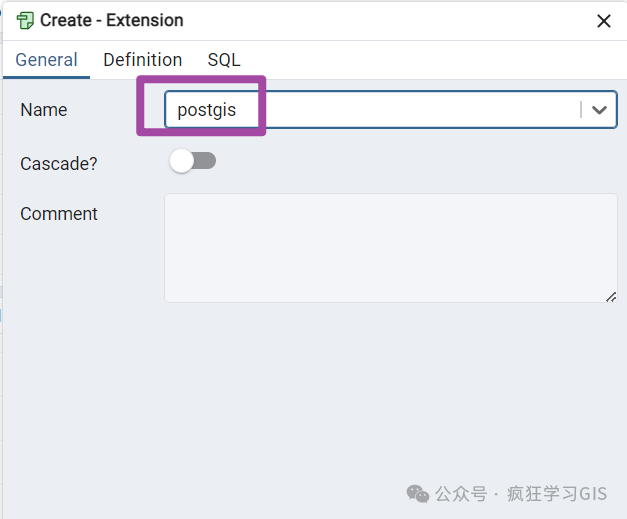Switch to the SQL tab
The height and width of the screenshot is (519, 627).
coord(224,60)
